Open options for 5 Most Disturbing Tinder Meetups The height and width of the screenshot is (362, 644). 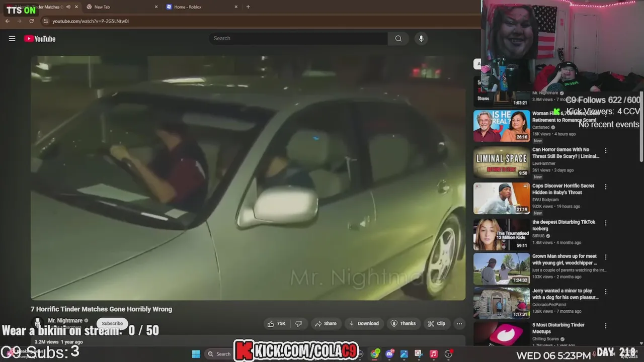(x=605, y=326)
